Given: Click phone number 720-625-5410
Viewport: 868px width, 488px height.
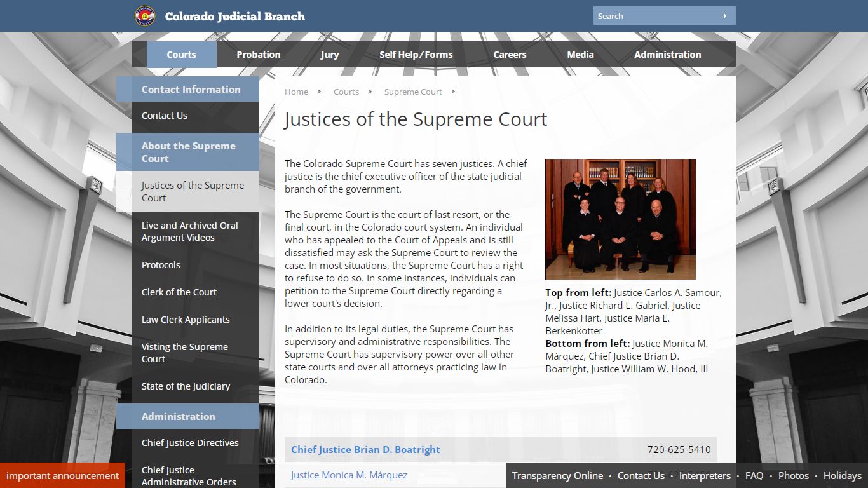Looking at the screenshot, I should pyautogui.click(x=679, y=449).
